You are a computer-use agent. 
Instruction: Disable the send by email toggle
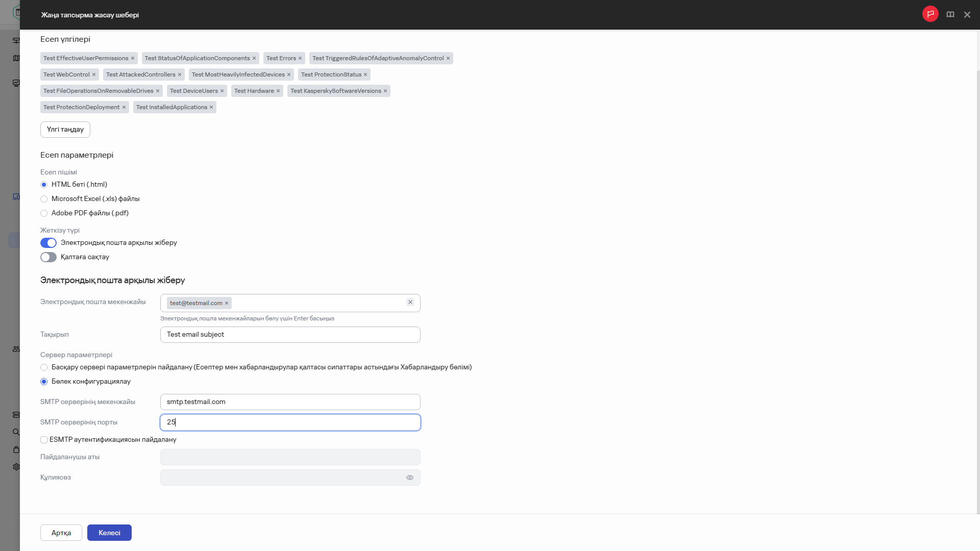48,243
